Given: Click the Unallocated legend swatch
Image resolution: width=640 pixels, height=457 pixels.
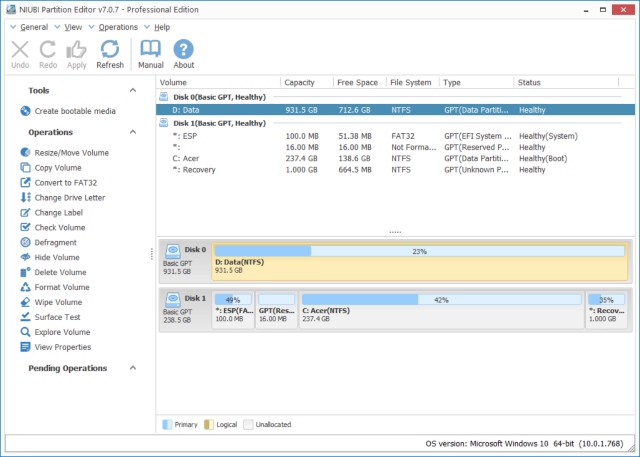Looking at the screenshot, I should 248,424.
